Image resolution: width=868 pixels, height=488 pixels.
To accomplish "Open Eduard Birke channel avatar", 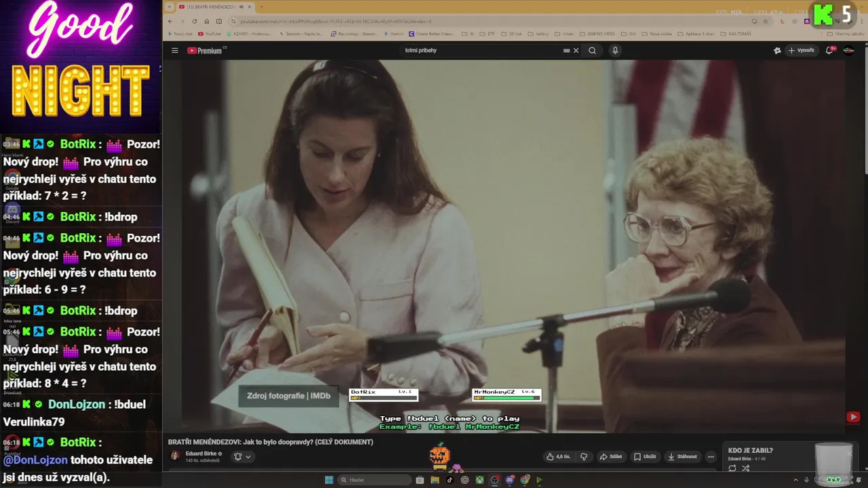I will pos(175,456).
